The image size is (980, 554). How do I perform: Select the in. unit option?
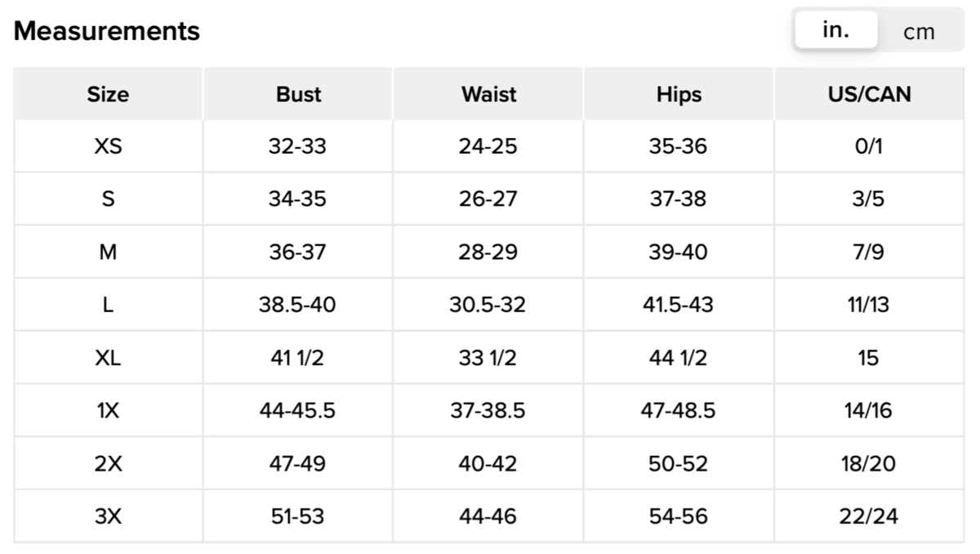coord(835,31)
